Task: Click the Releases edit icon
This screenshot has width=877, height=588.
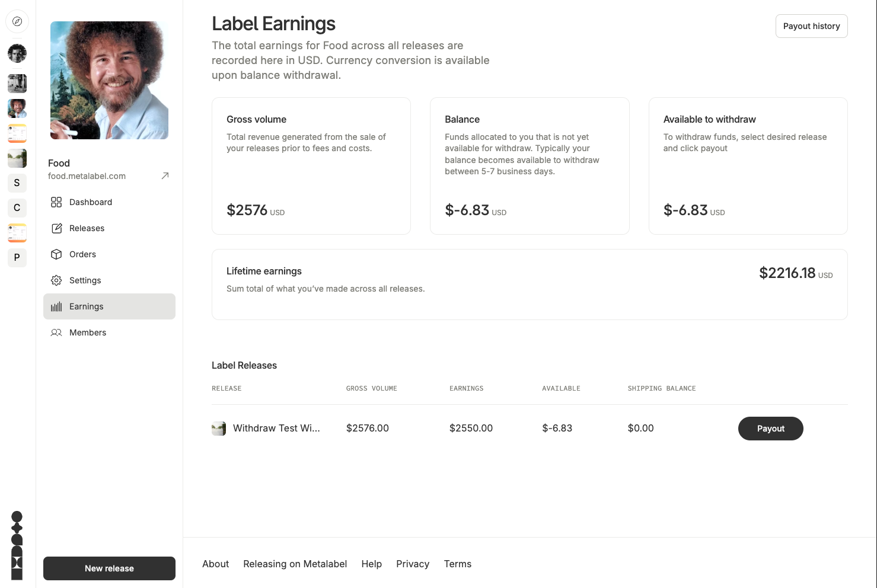Action: pos(56,228)
